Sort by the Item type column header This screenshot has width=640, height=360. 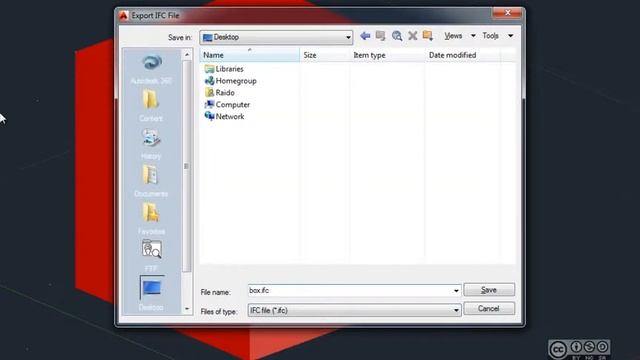[387, 55]
